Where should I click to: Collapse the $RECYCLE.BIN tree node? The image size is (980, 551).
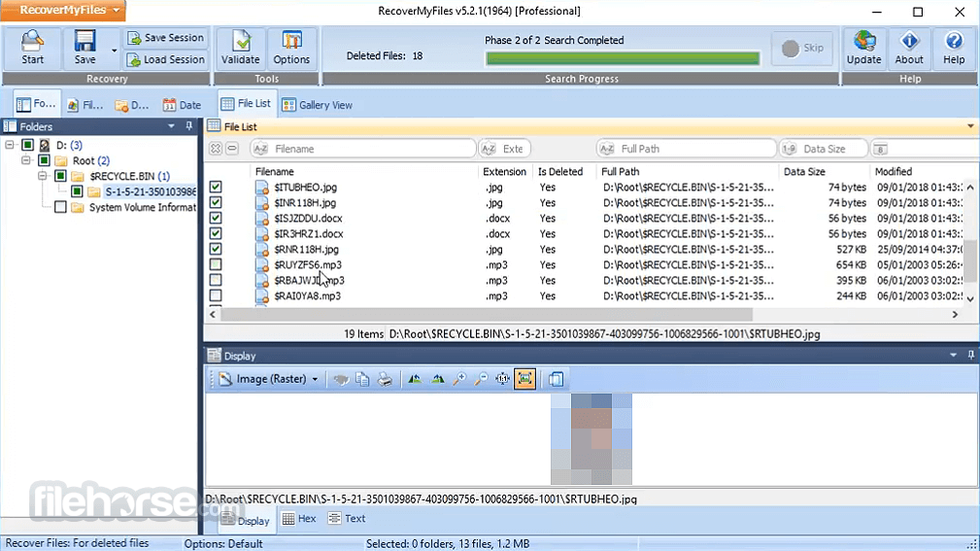point(42,176)
